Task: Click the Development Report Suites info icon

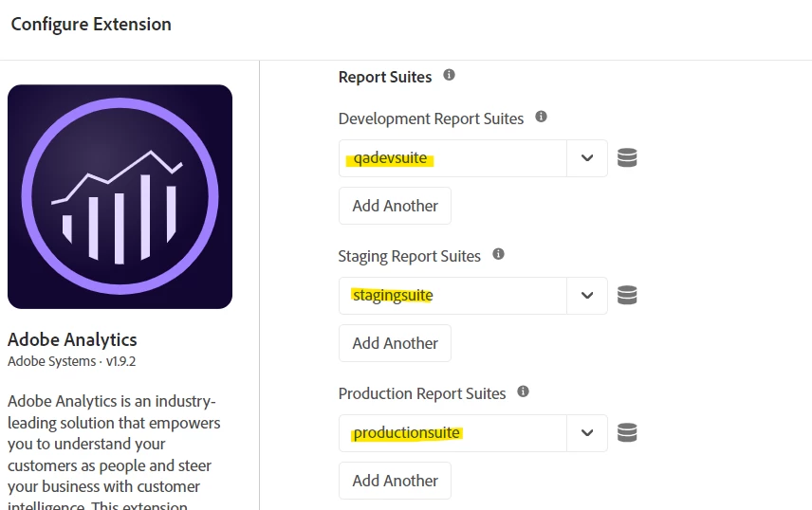Action: pos(542,117)
